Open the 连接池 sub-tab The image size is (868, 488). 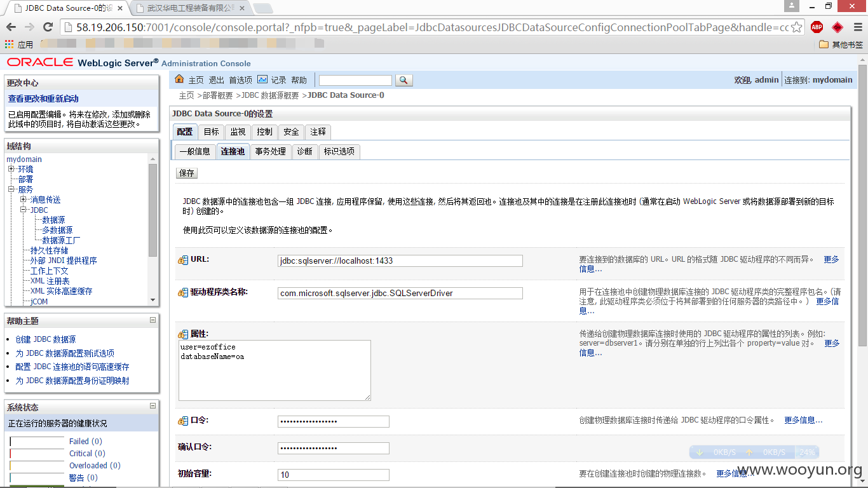click(233, 151)
